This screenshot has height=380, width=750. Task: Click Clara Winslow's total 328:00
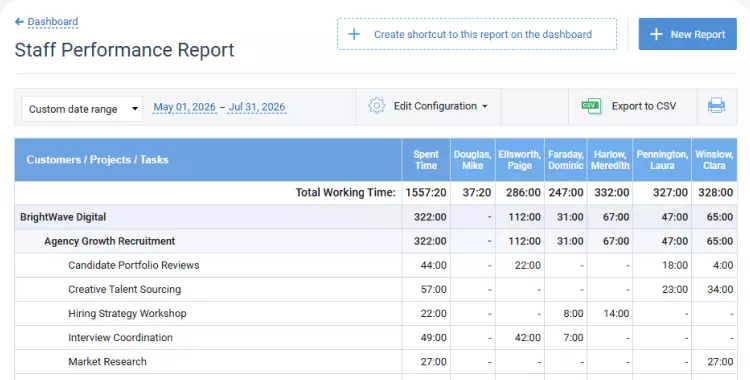click(x=716, y=192)
